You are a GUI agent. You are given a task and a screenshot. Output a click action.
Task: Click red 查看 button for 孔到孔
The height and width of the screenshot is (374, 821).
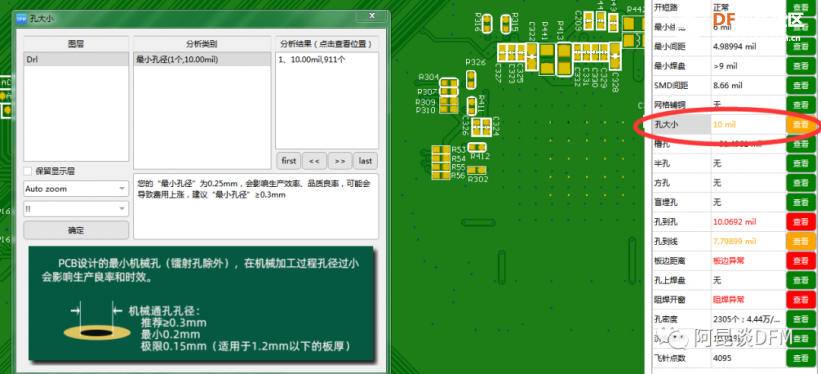coord(801,222)
